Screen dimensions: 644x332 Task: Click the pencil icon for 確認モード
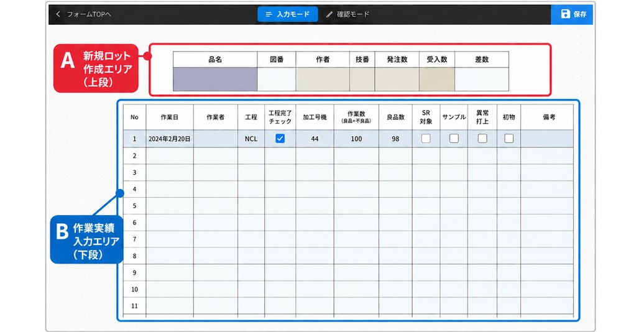tap(329, 14)
